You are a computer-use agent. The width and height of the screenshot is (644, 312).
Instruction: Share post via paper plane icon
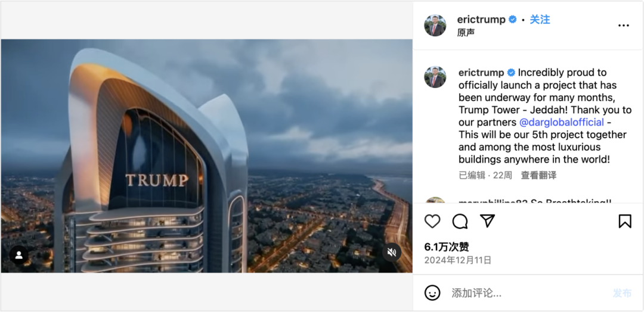[487, 221]
